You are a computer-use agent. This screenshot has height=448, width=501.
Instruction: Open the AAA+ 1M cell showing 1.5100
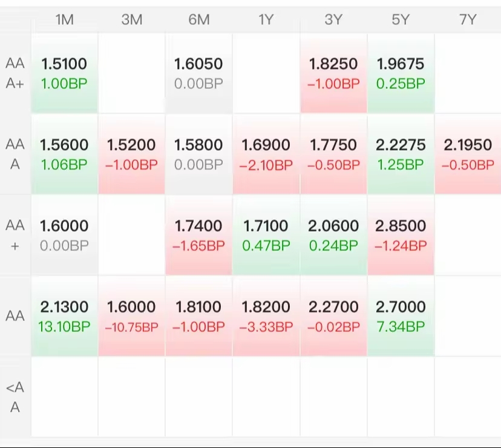[x=64, y=73]
